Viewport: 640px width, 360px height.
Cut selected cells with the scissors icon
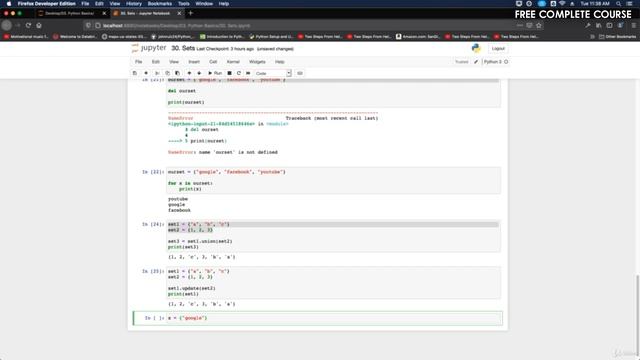click(x=157, y=73)
